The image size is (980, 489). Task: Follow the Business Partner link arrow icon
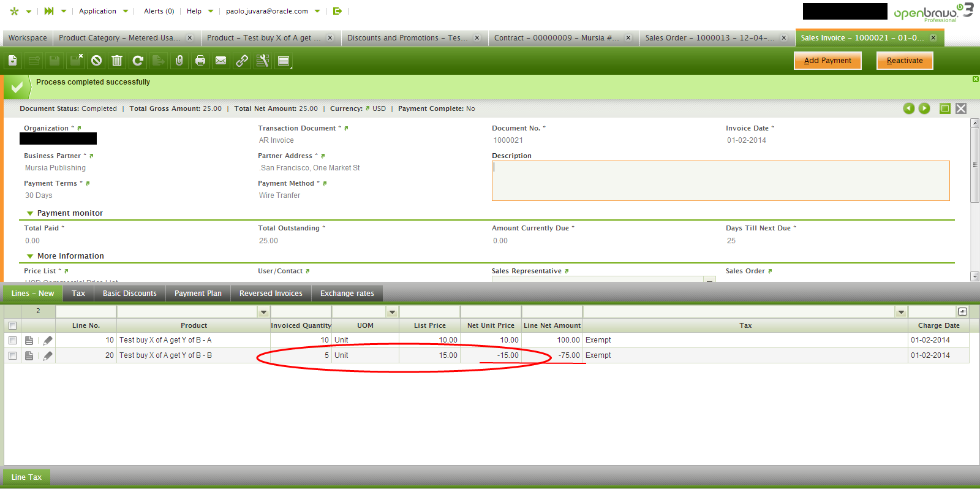tap(91, 156)
